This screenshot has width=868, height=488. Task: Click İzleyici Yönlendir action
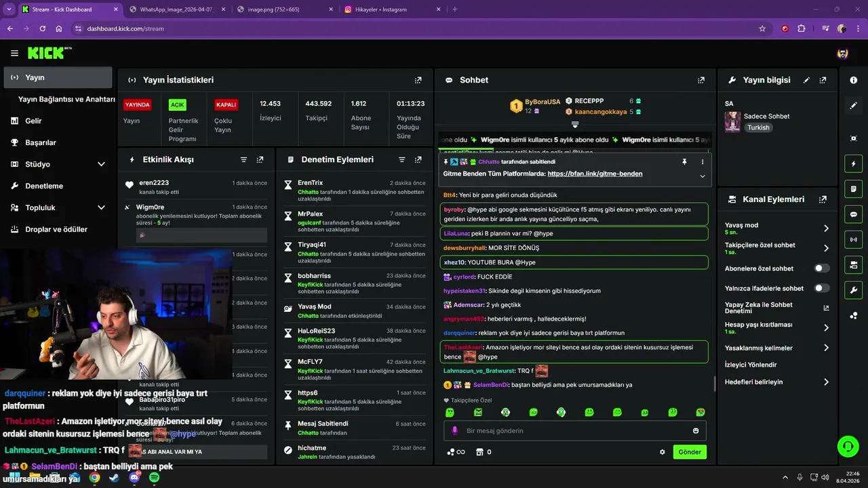point(751,365)
